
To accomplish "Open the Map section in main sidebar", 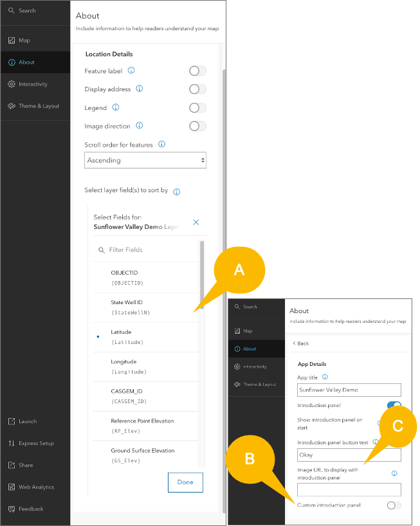I will click(x=35, y=41).
